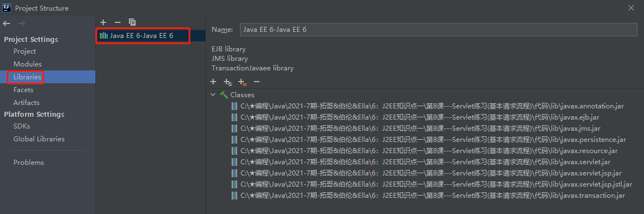Add a new project library with plus icon
This screenshot has width=644, height=214.
(x=103, y=22)
